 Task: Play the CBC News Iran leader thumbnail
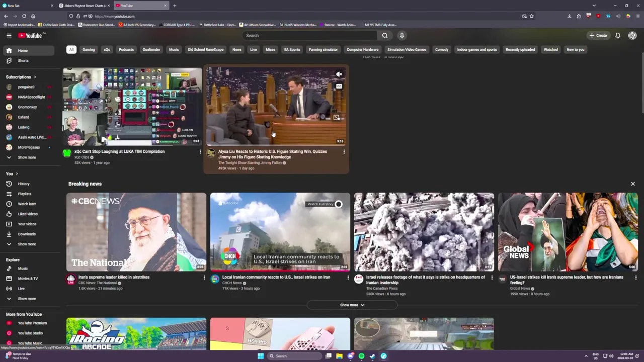[x=136, y=232]
